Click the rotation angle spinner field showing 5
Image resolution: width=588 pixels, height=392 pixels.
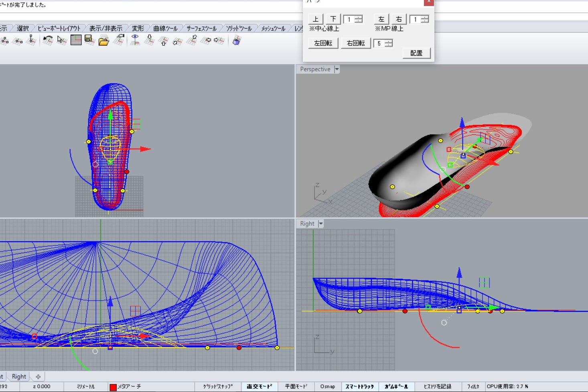[x=379, y=43]
